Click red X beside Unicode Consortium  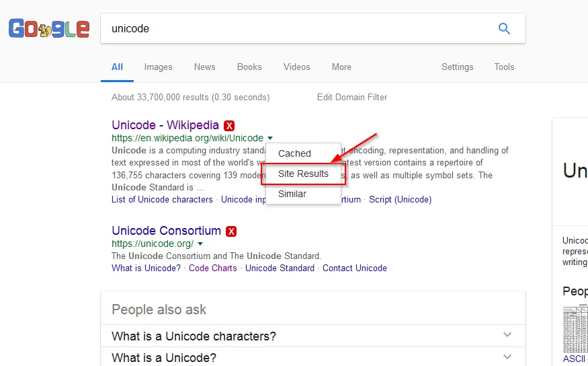(x=231, y=231)
